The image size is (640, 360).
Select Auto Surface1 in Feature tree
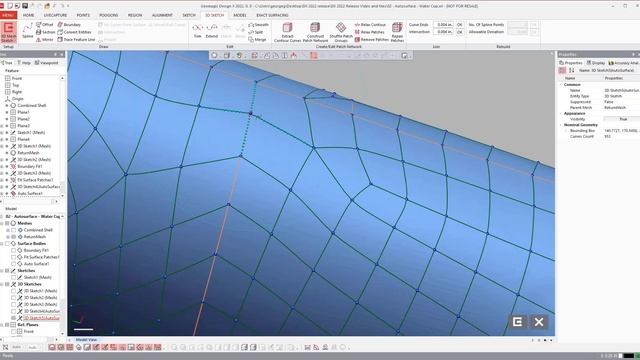click(x=30, y=193)
